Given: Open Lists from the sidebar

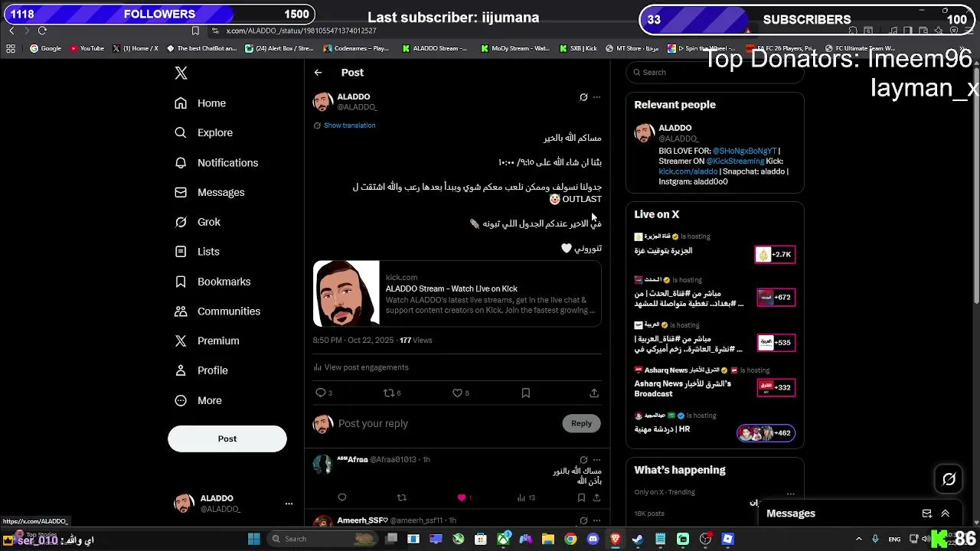Looking at the screenshot, I should click(197, 252).
